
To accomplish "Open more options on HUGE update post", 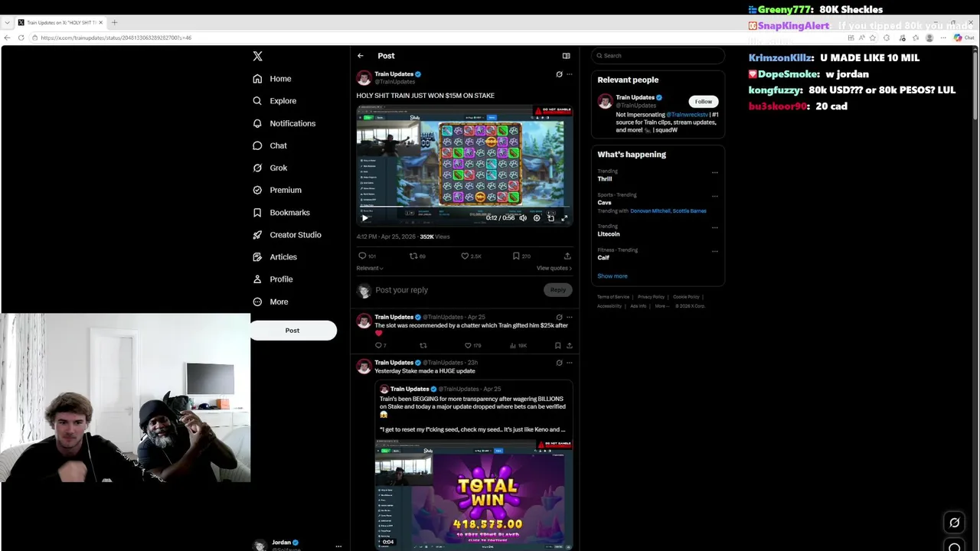I will coord(569,363).
